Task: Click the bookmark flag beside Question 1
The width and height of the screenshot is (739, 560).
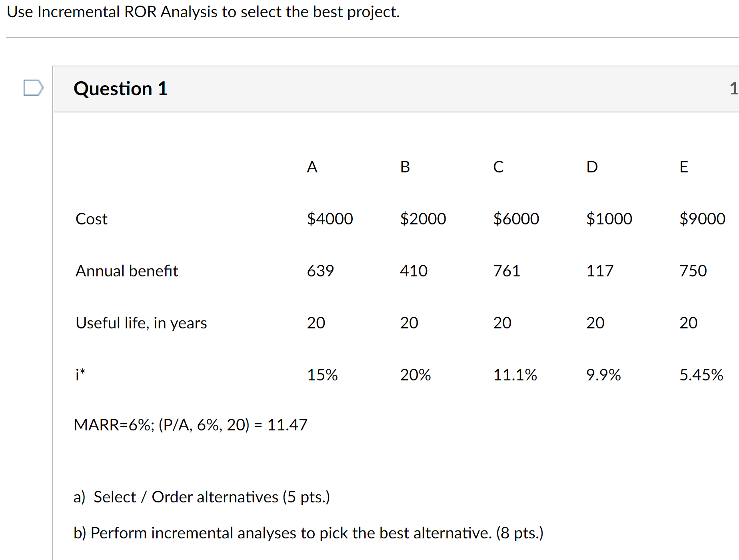Action: (33, 88)
